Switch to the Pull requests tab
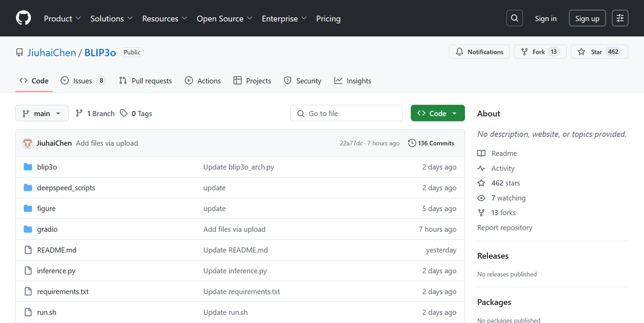The height and width of the screenshot is (323, 644). point(145,81)
